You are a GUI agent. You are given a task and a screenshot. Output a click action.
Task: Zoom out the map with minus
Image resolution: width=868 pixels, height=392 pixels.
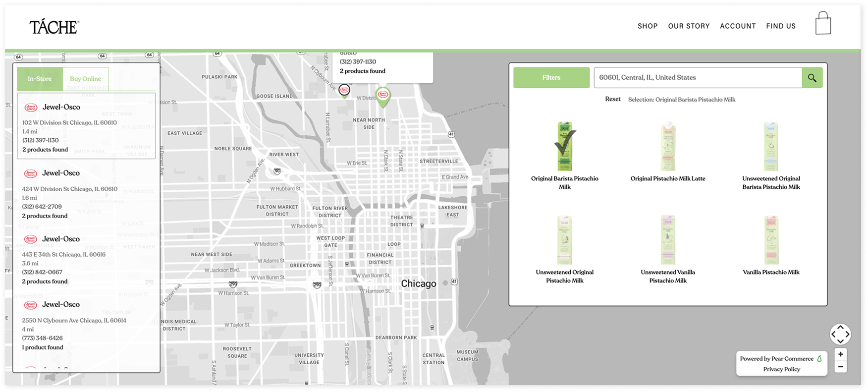pos(841,367)
